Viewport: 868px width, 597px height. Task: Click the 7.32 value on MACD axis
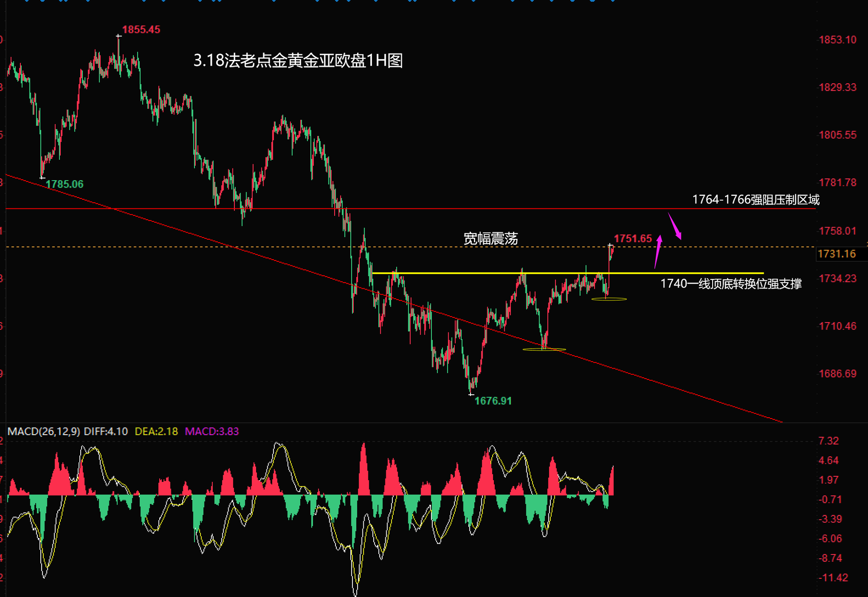828,441
